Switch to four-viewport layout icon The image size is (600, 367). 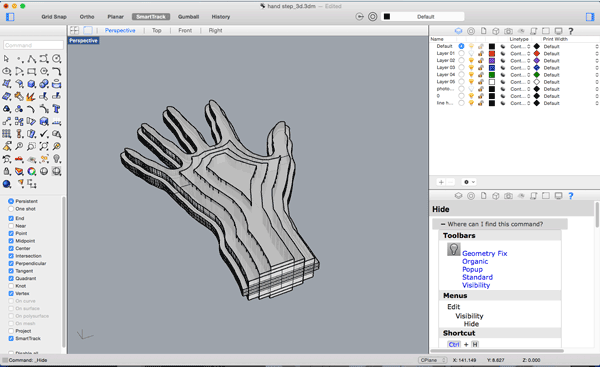[x=74, y=30]
